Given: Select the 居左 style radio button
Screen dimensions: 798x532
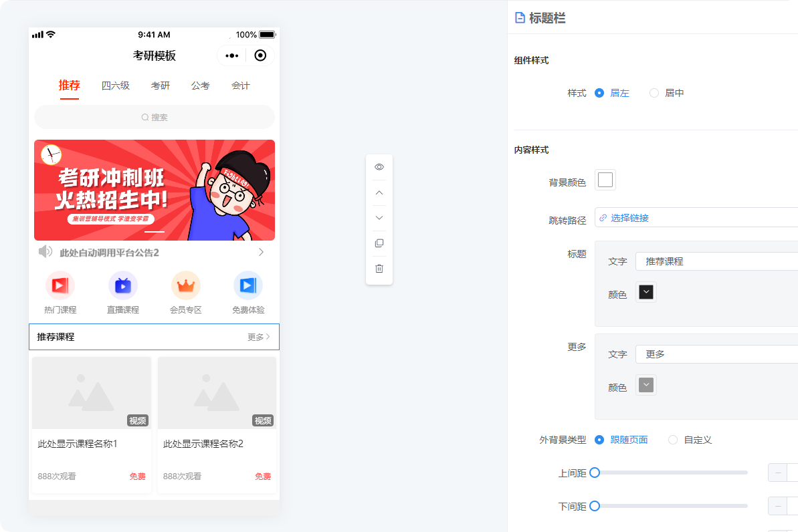Looking at the screenshot, I should pos(599,93).
